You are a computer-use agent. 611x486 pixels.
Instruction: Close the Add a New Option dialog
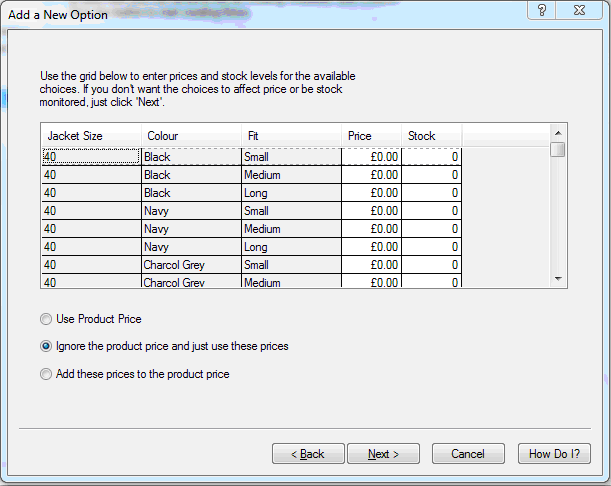pyautogui.click(x=581, y=10)
